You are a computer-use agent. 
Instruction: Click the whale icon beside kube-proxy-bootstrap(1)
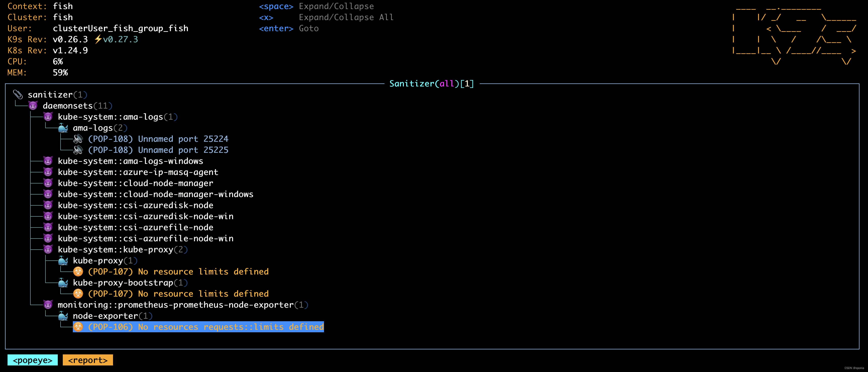63,283
